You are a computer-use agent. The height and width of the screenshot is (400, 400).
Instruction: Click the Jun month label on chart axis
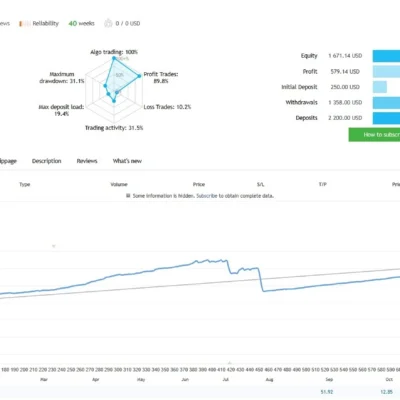[x=185, y=380]
